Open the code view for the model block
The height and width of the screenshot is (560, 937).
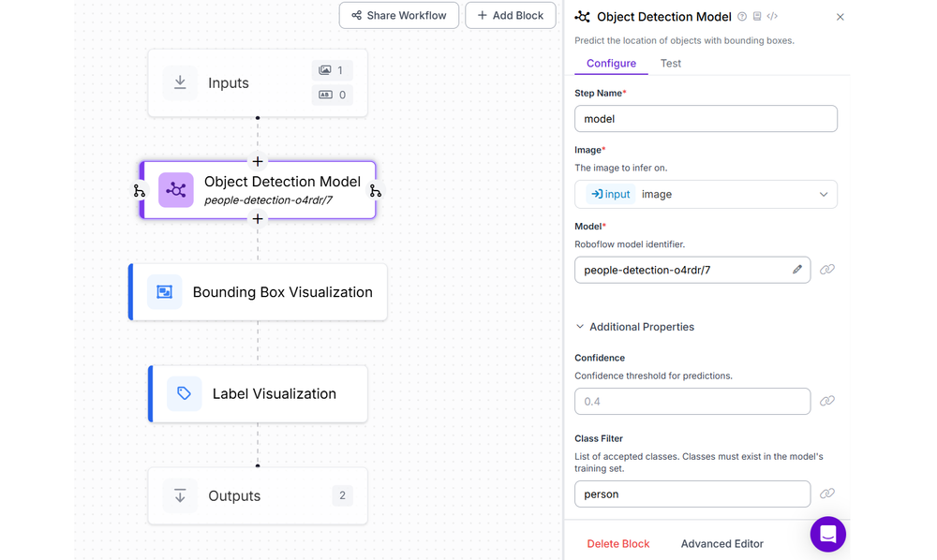coord(772,16)
